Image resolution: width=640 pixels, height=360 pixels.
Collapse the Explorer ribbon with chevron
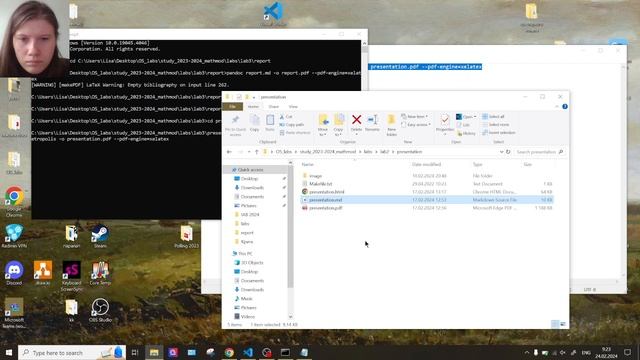coord(557,107)
